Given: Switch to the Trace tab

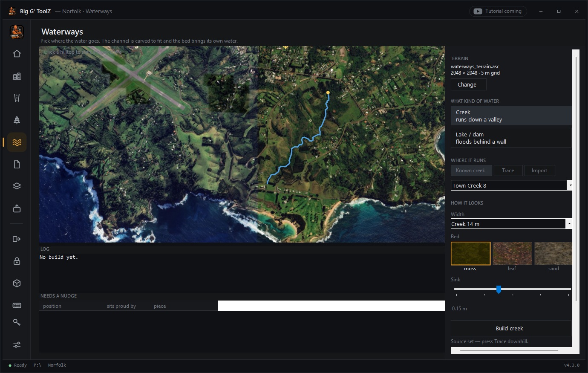Looking at the screenshot, I should [x=508, y=171].
